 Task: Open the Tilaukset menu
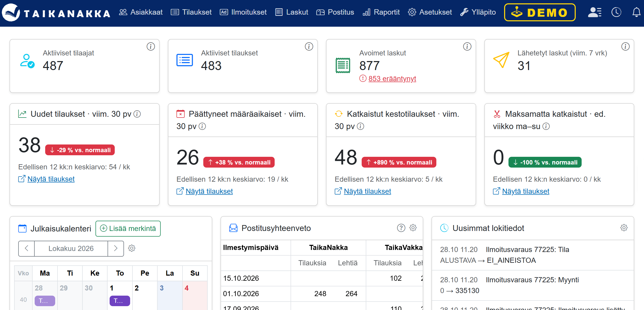[191, 12]
